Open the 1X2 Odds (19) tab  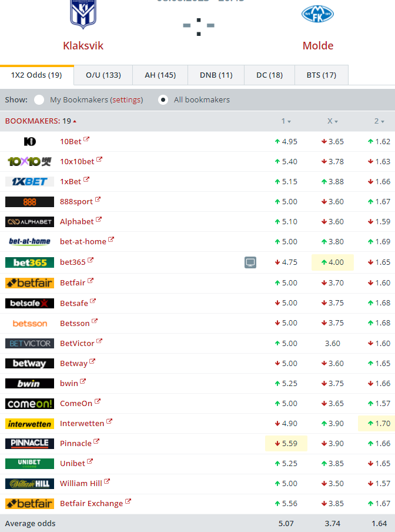tap(36, 75)
